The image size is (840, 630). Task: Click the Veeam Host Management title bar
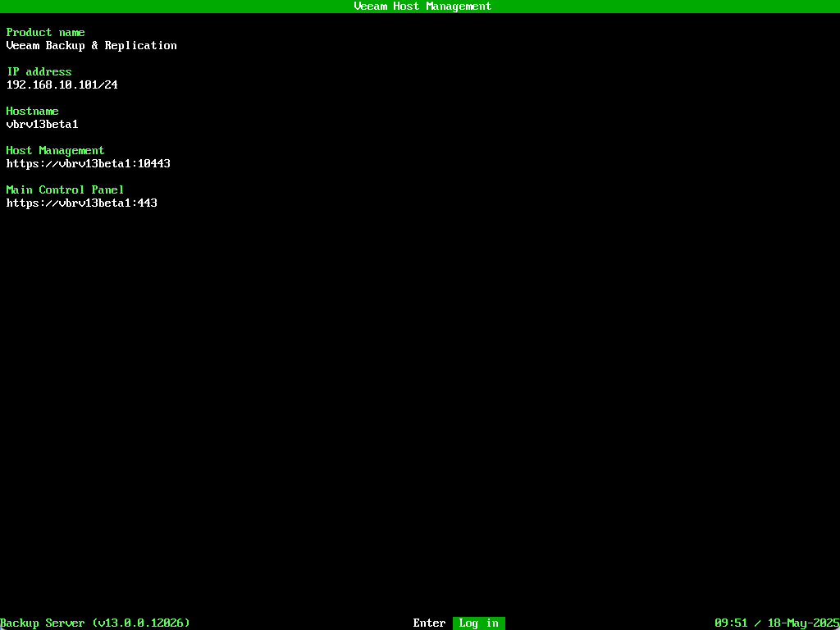point(422,7)
